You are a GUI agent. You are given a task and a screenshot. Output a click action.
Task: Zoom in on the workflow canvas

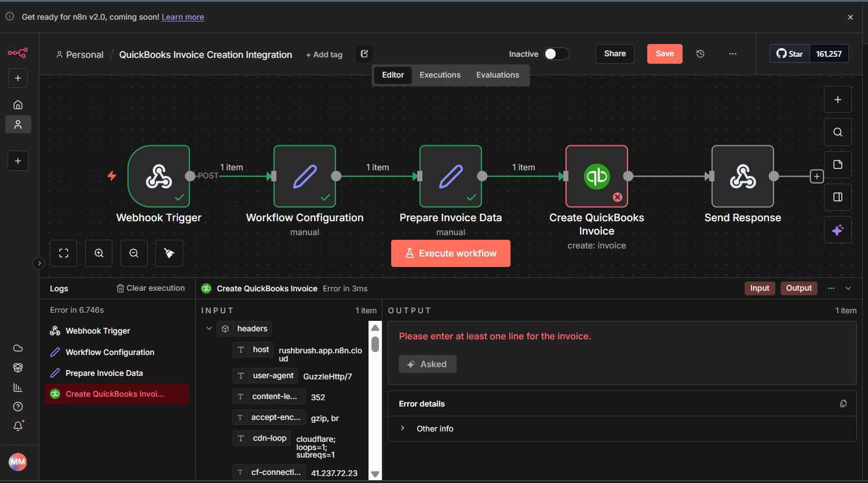coord(99,253)
